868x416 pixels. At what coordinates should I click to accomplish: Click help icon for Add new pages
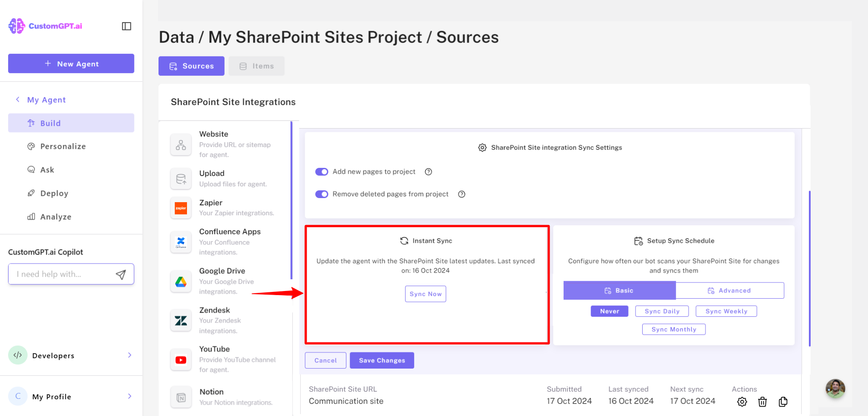429,172
